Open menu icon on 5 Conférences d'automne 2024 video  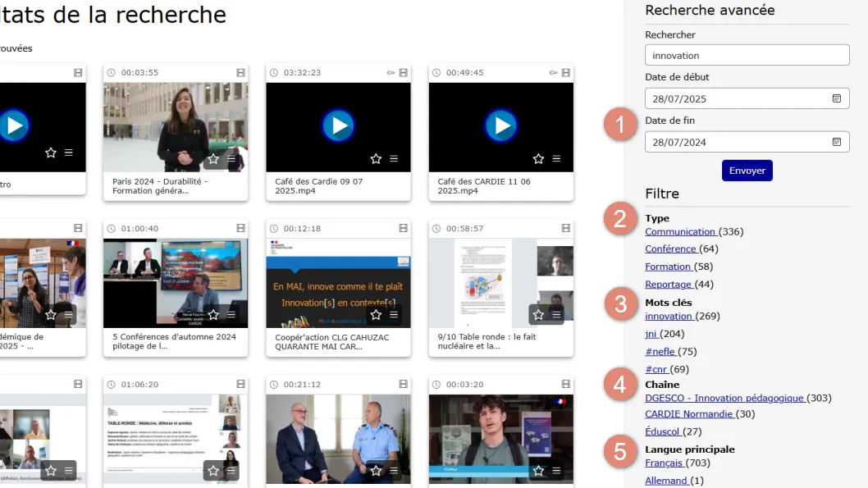point(231,315)
